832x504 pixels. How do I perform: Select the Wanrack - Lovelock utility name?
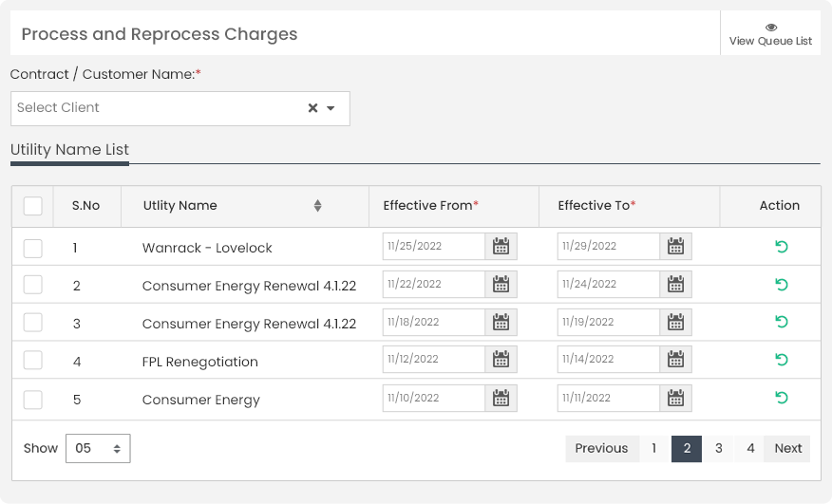pos(207,248)
